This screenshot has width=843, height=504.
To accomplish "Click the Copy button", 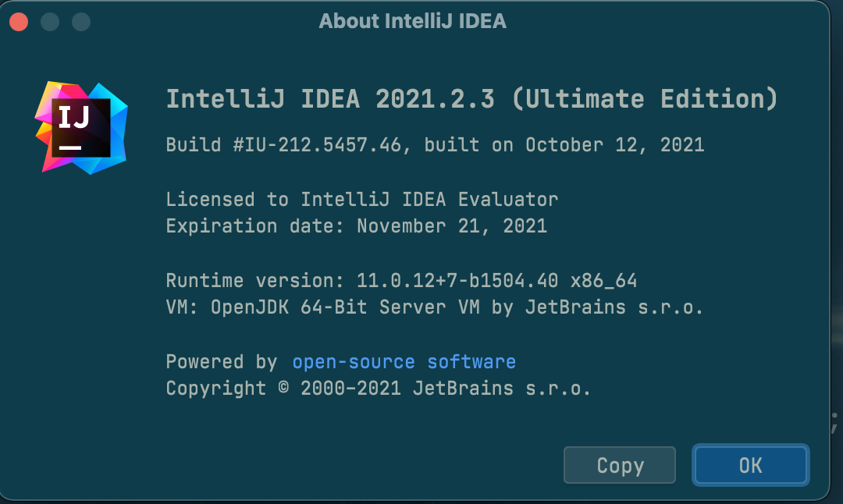I will click(619, 465).
